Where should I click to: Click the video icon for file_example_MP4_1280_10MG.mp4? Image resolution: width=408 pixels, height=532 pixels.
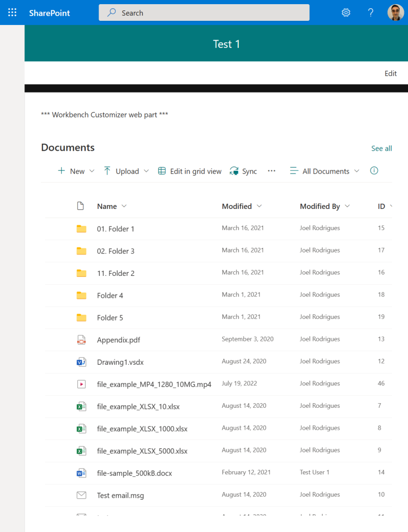(81, 384)
